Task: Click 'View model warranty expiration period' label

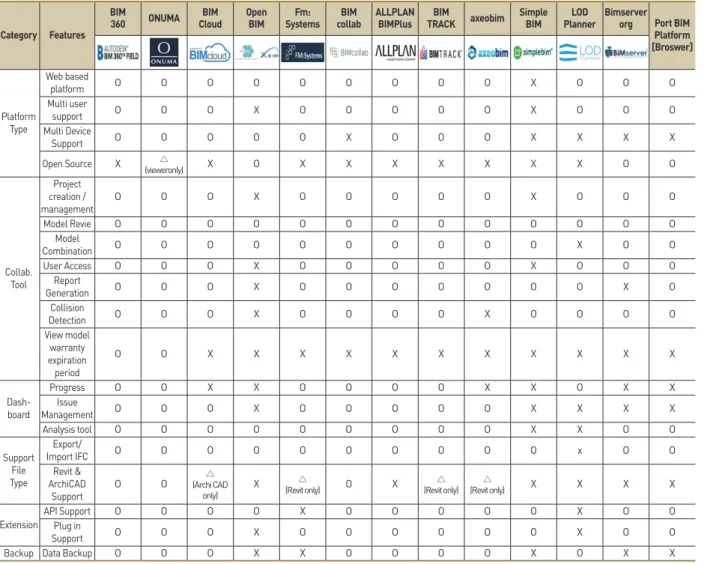Action: 67,354
